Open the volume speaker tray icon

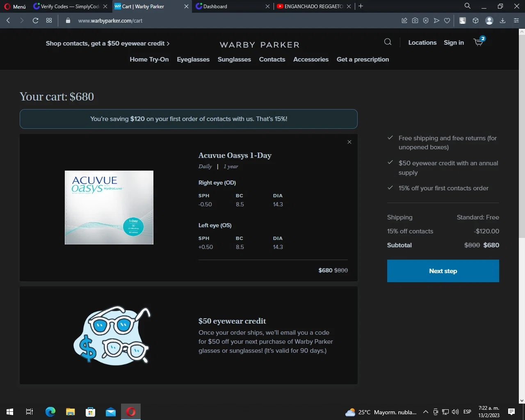point(455,412)
